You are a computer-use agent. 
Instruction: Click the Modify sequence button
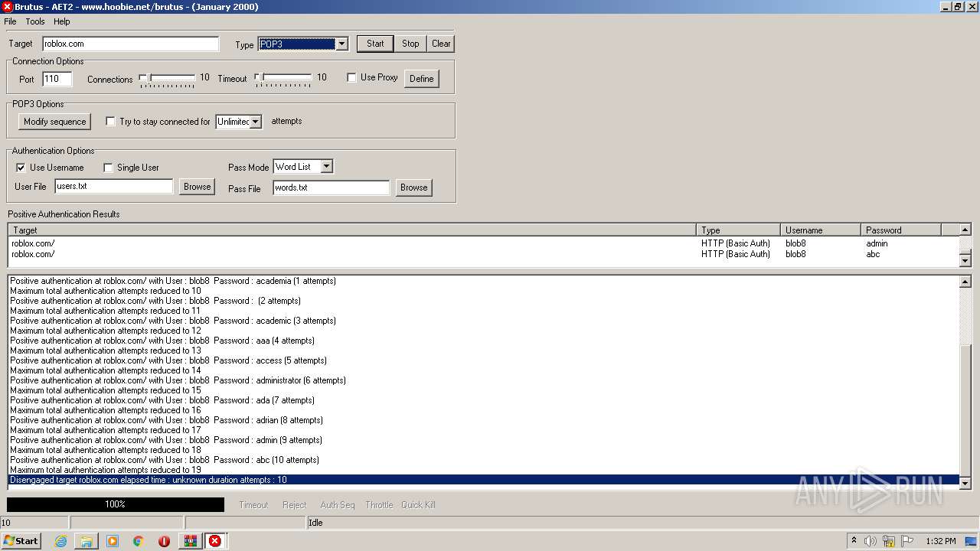pyautogui.click(x=54, y=122)
